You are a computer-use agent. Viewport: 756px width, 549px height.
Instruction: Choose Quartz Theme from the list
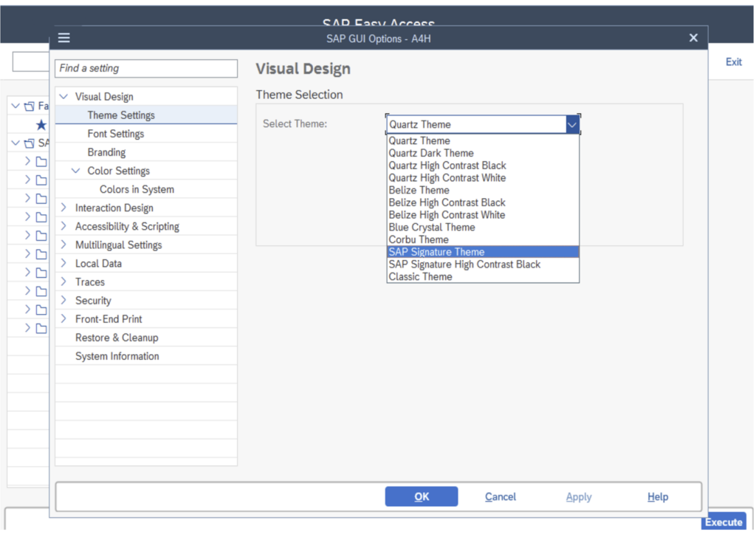point(483,141)
